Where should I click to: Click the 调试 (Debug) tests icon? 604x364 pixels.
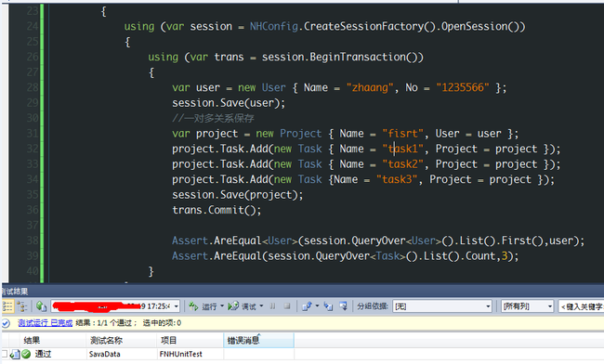tap(233, 306)
